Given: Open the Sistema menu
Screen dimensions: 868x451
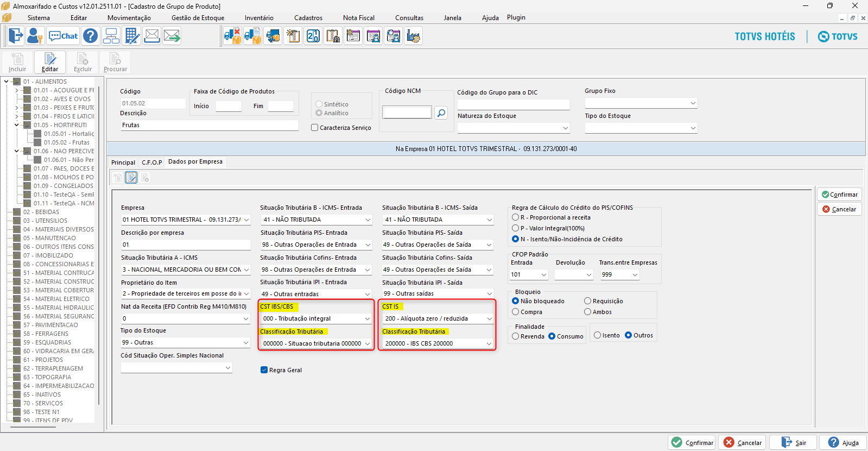Looking at the screenshot, I should pos(39,18).
